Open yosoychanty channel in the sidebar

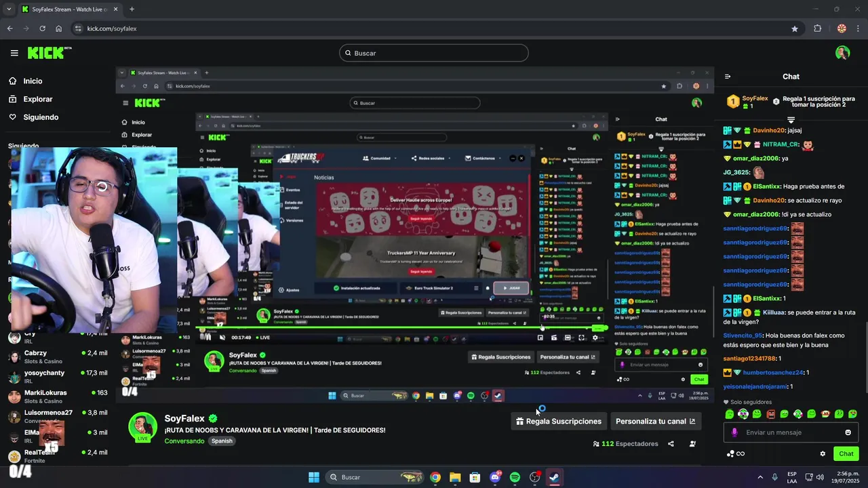point(58,377)
